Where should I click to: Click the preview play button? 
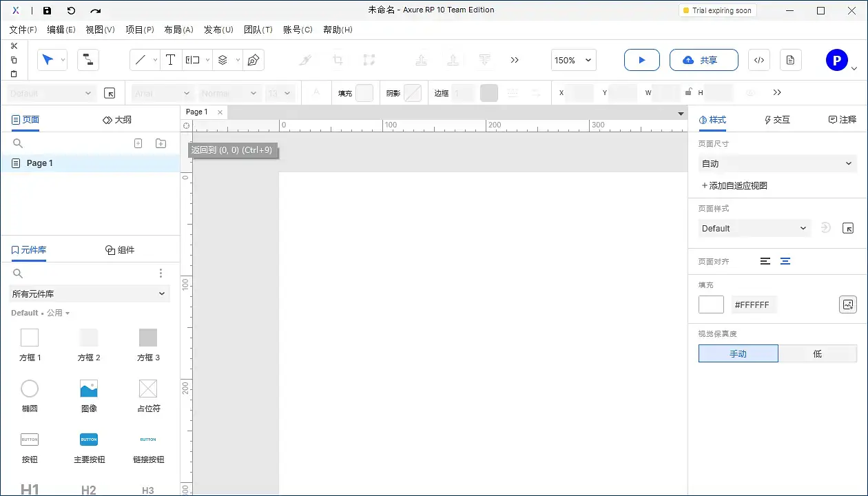641,60
